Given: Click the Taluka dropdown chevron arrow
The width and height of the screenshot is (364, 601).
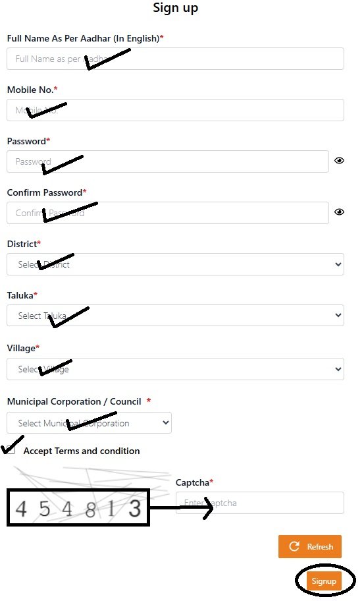Looking at the screenshot, I should pos(338,316).
